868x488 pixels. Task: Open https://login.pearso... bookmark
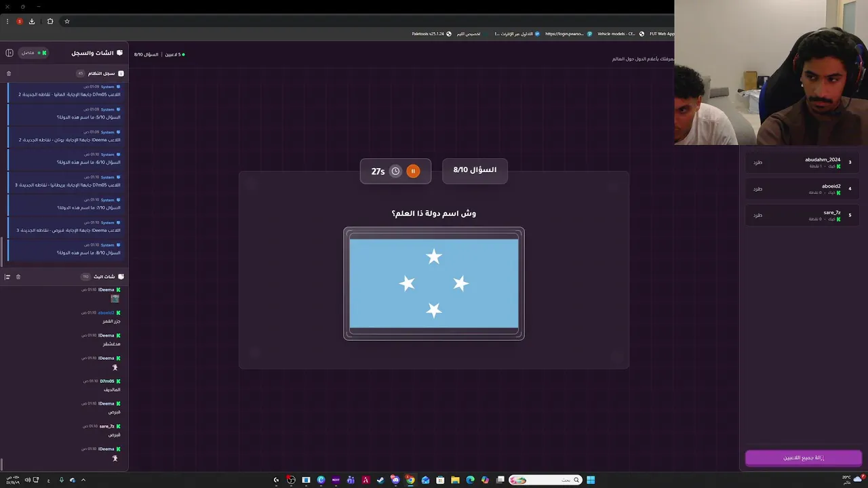pos(569,34)
